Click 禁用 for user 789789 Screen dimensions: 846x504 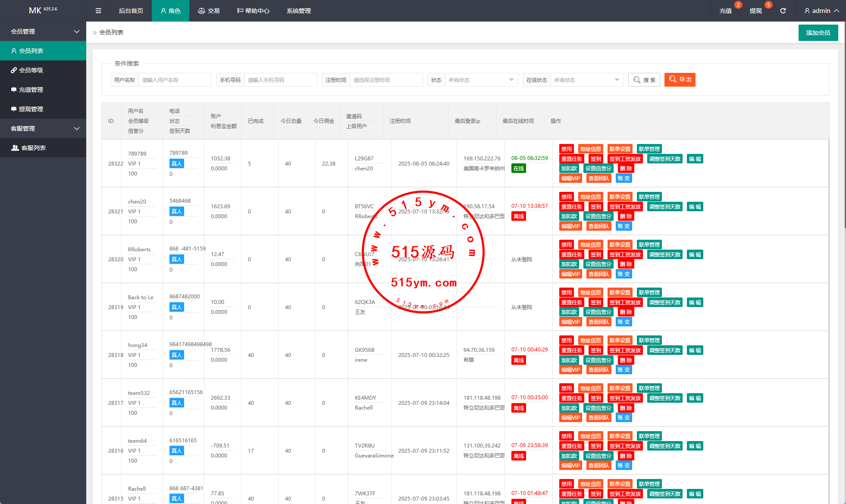pyautogui.click(x=566, y=149)
